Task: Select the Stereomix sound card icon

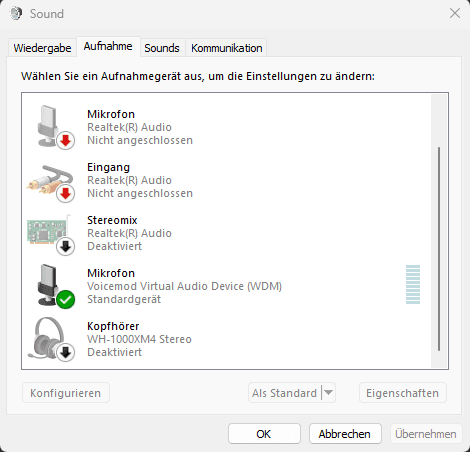Action: 50,234
